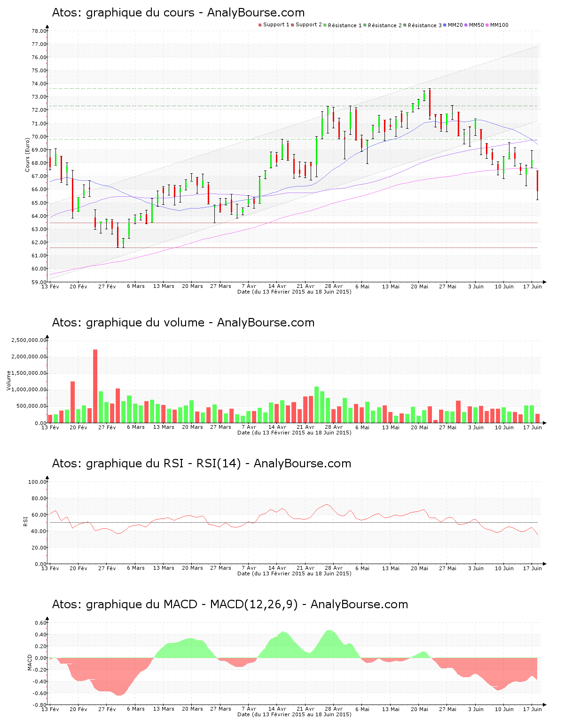Click the -0.80 value on MACD axis
The width and height of the screenshot is (564, 728).
40,705
